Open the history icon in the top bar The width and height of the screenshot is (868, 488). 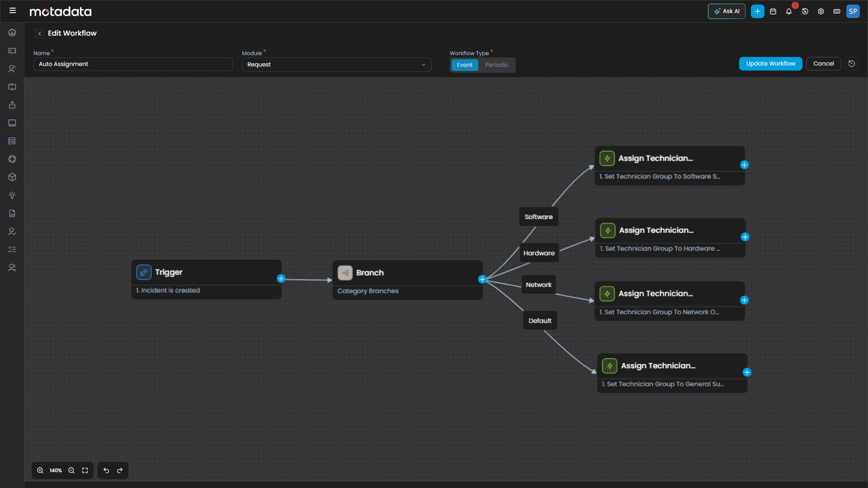click(805, 11)
